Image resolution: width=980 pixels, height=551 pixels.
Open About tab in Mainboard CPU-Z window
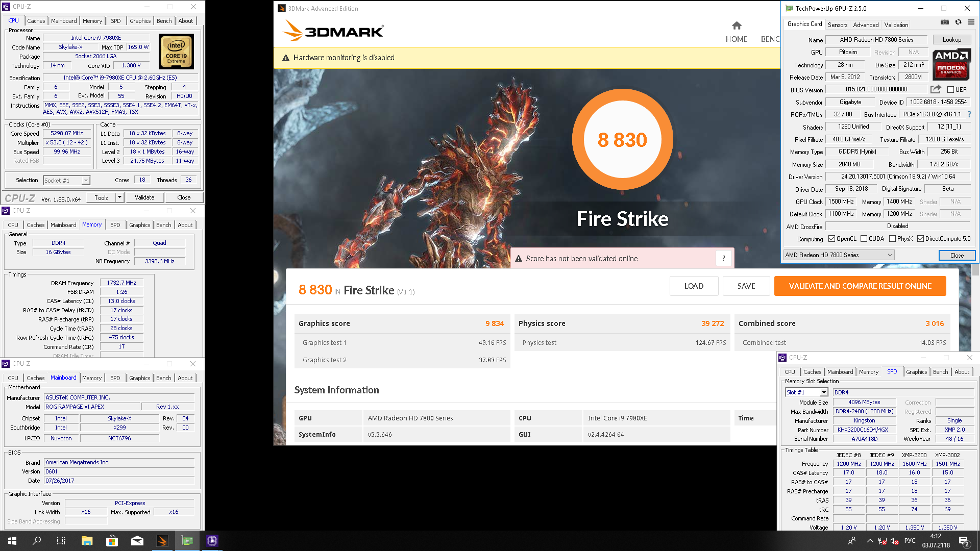185,378
